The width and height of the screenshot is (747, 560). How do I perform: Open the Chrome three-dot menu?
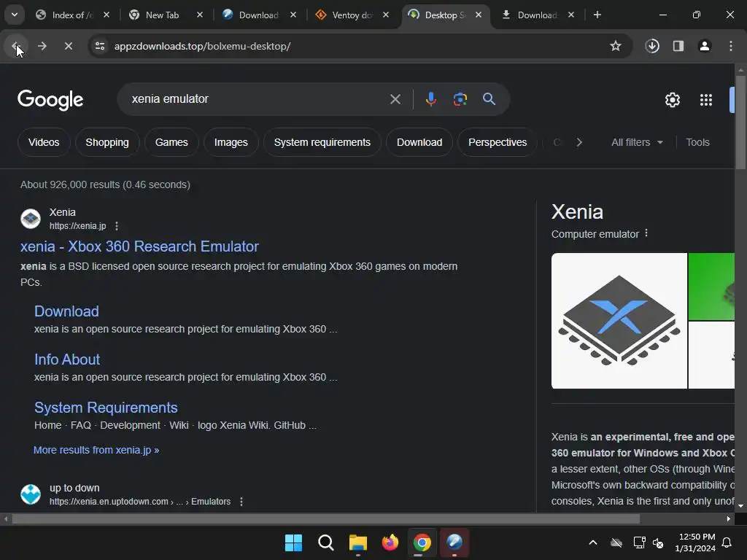click(x=731, y=46)
